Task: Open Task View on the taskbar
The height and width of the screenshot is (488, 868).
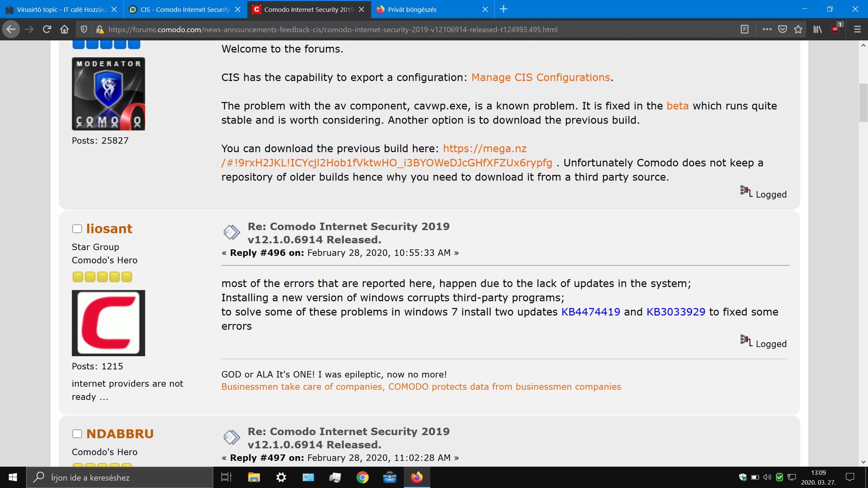Action: tap(226, 477)
